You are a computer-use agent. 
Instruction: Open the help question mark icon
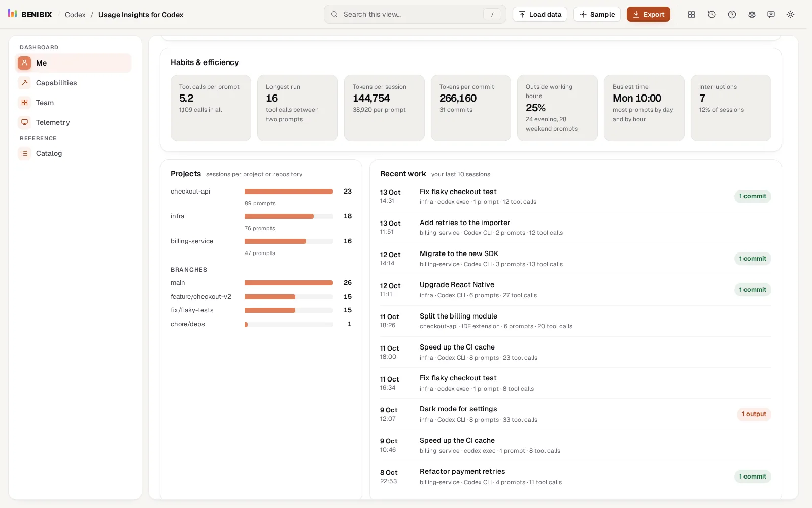pyautogui.click(x=732, y=14)
